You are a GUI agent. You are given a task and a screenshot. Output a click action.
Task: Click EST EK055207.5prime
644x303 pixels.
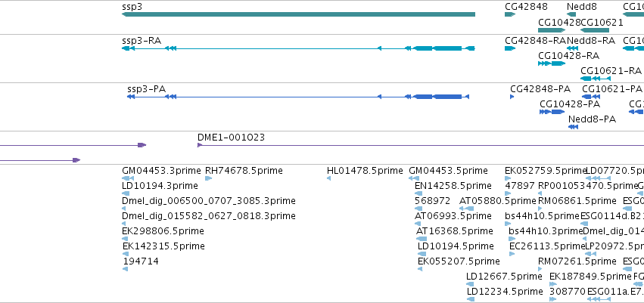tap(459, 261)
